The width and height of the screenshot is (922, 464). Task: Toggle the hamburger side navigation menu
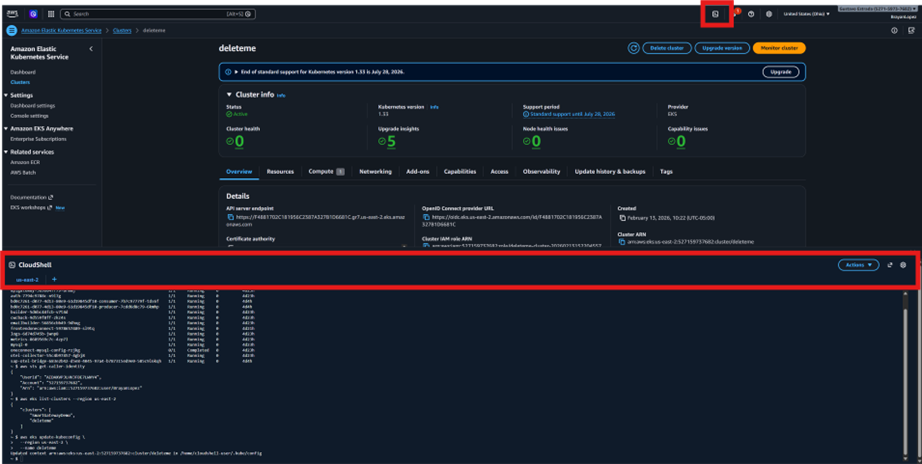point(11,31)
